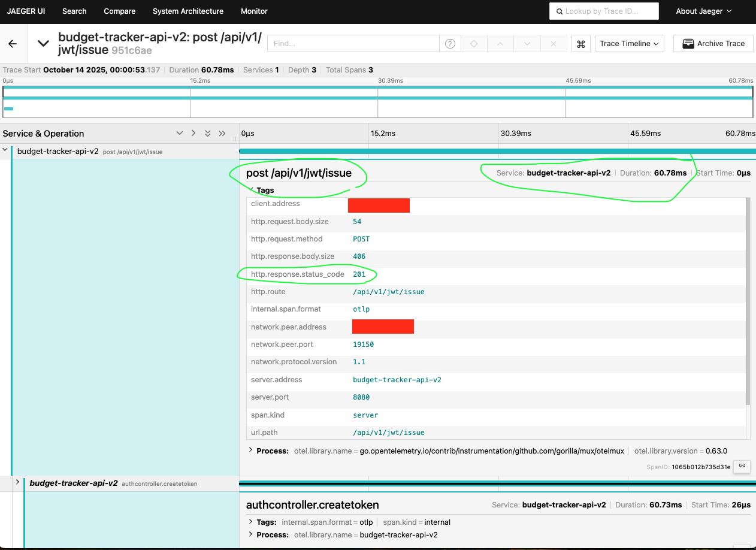Screen dimensions: 756x550
Task: Open the keyboard shortcuts command icon
Action: (x=580, y=44)
